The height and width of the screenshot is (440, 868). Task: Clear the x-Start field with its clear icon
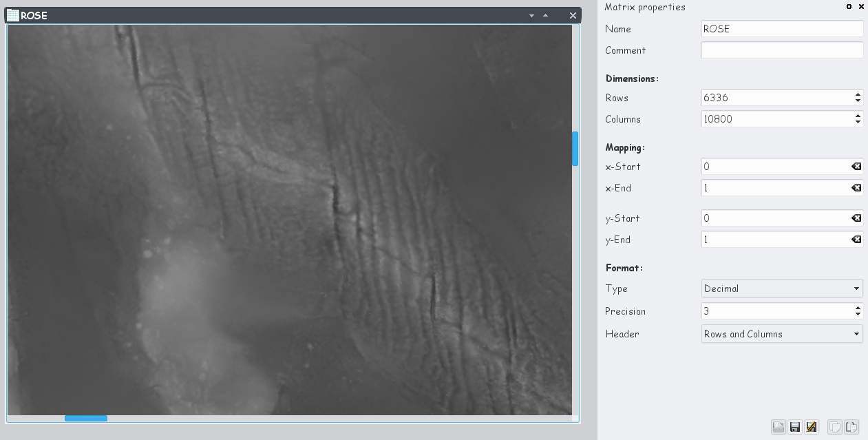856,167
